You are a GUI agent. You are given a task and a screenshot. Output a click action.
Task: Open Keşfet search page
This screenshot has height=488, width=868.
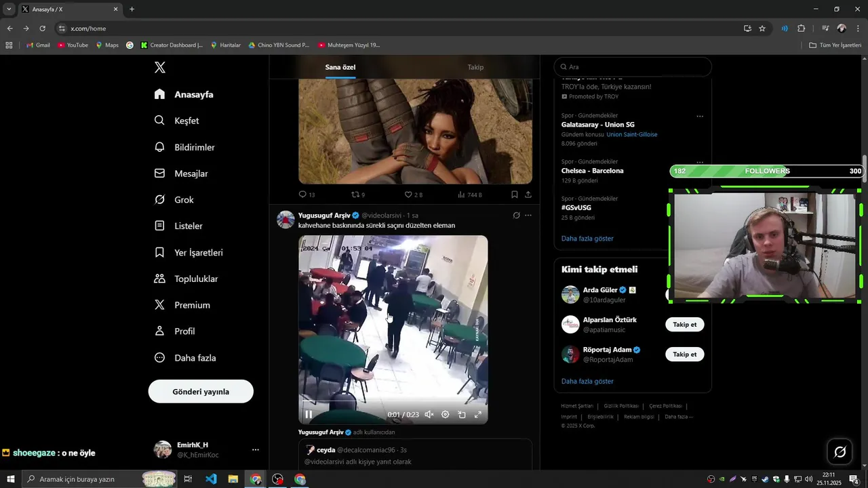coord(176,121)
